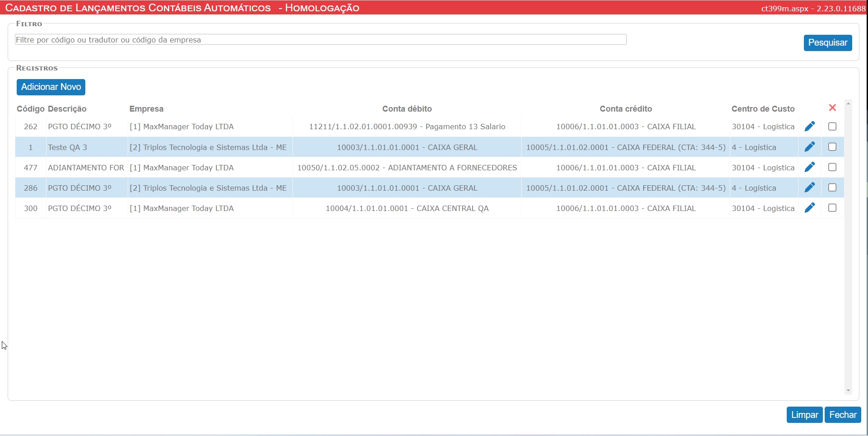Click scrollbar up arrow in records list

(x=848, y=104)
